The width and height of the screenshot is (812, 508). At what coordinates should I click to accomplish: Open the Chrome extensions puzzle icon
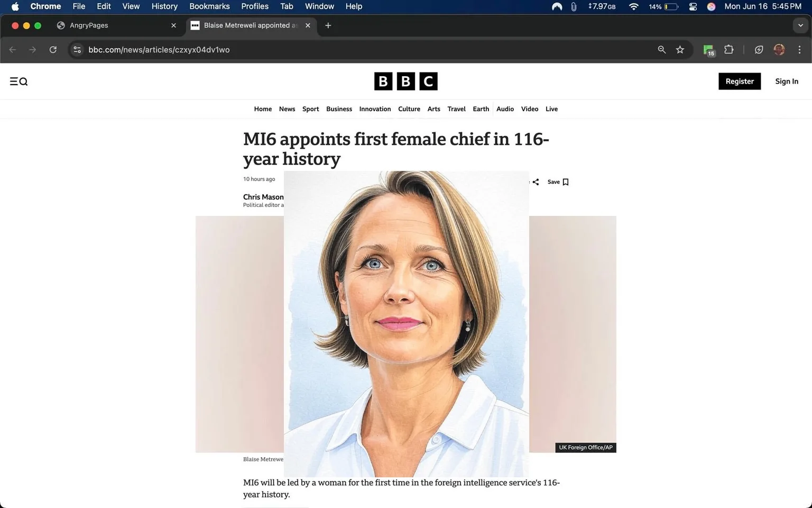point(728,49)
